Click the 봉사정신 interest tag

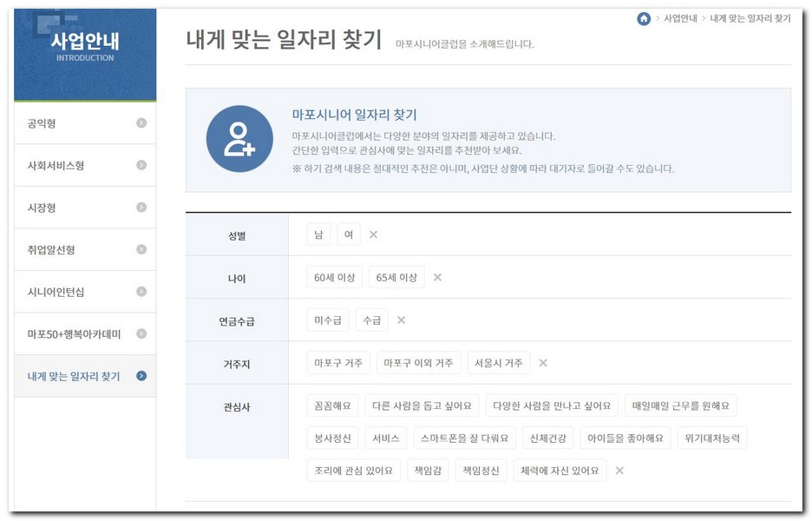point(334,438)
